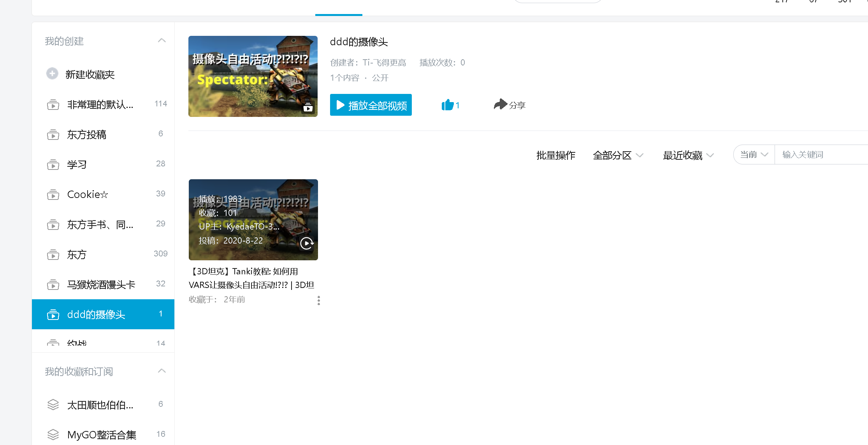Open the 当前 search scope dropdown
Viewport: 868px width, 445px height.
[x=754, y=155]
